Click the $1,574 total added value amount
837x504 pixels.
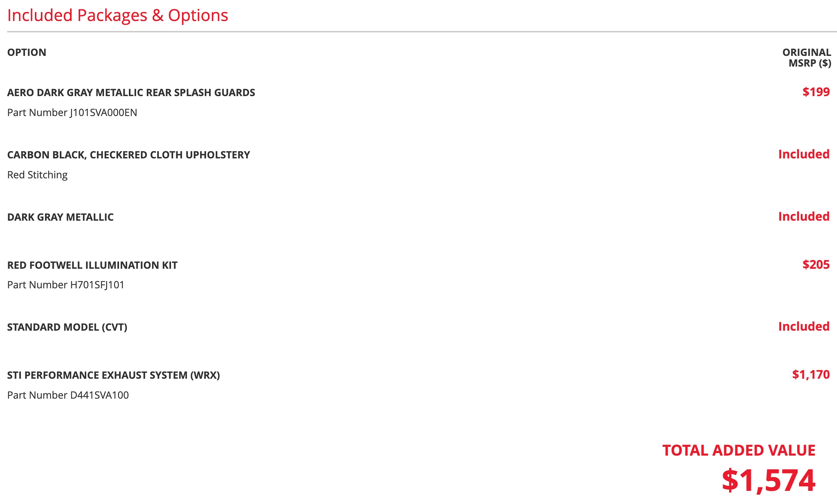[x=769, y=481]
